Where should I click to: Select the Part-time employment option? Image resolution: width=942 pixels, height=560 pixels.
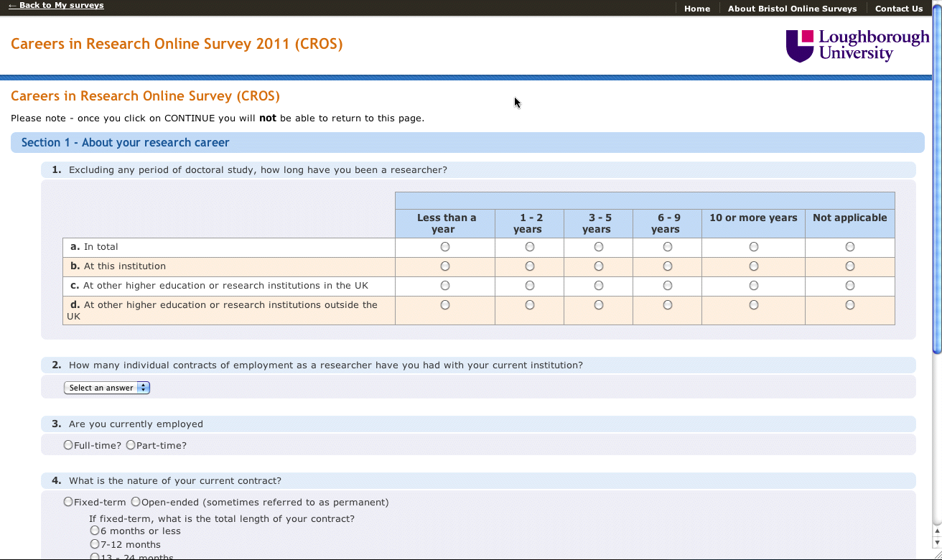click(131, 445)
